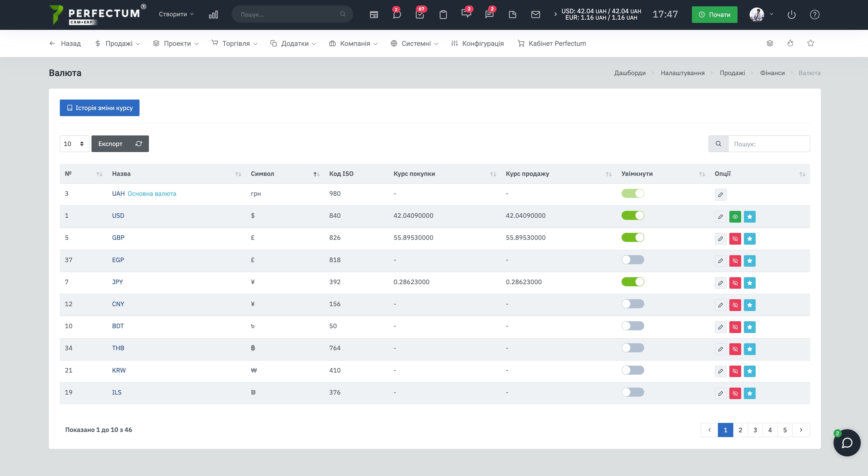Image resolution: width=868 pixels, height=476 pixels.
Task: Enable the KRW currency toggle
Action: (x=632, y=370)
